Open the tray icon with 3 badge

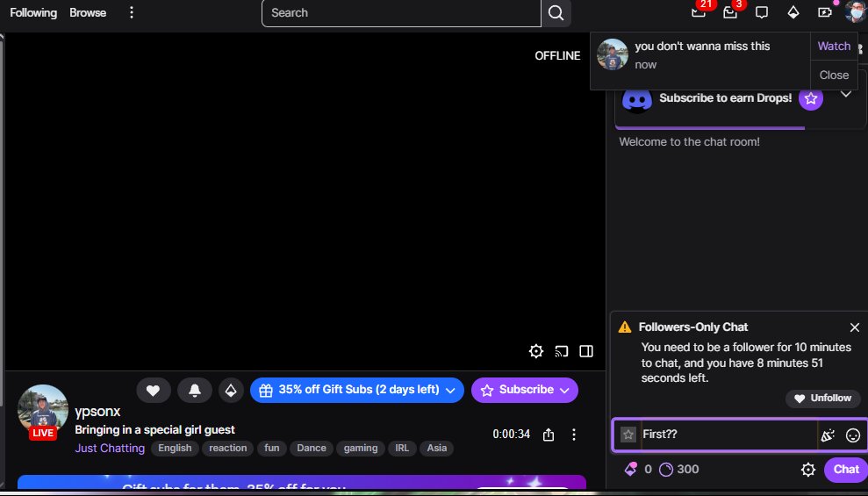731,12
